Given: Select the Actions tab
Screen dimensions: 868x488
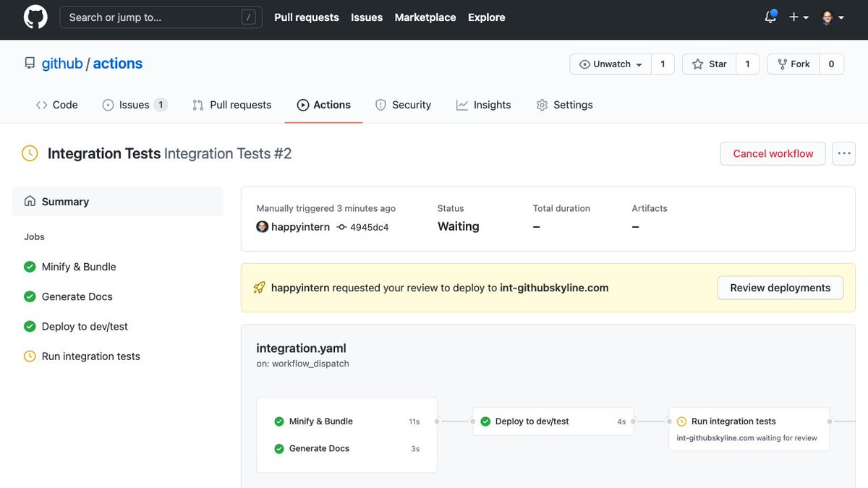Looking at the screenshot, I should pyautogui.click(x=323, y=105).
